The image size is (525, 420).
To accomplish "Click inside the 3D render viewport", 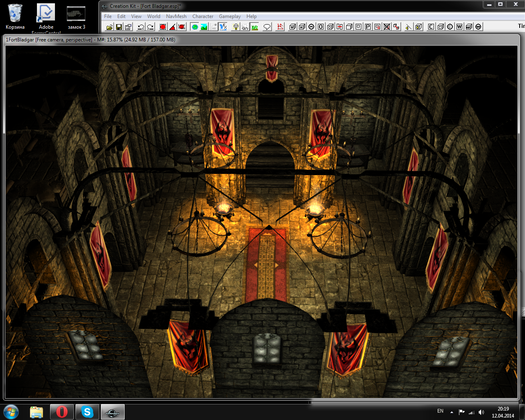I will click(262, 221).
